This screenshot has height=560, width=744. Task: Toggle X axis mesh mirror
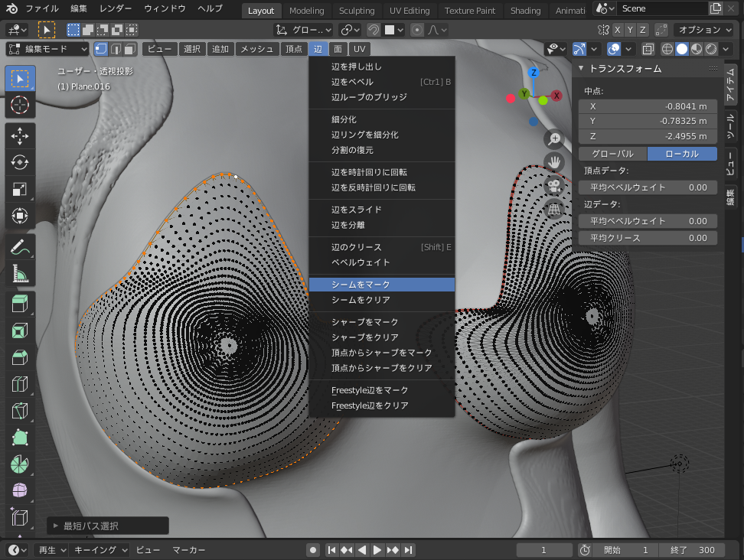pyautogui.click(x=617, y=30)
